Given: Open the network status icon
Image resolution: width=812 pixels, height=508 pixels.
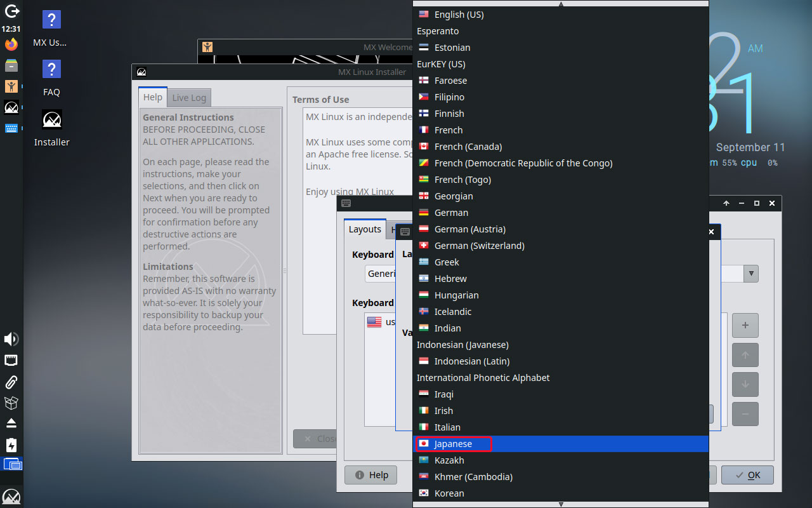Looking at the screenshot, I should click(x=11, y=361).
